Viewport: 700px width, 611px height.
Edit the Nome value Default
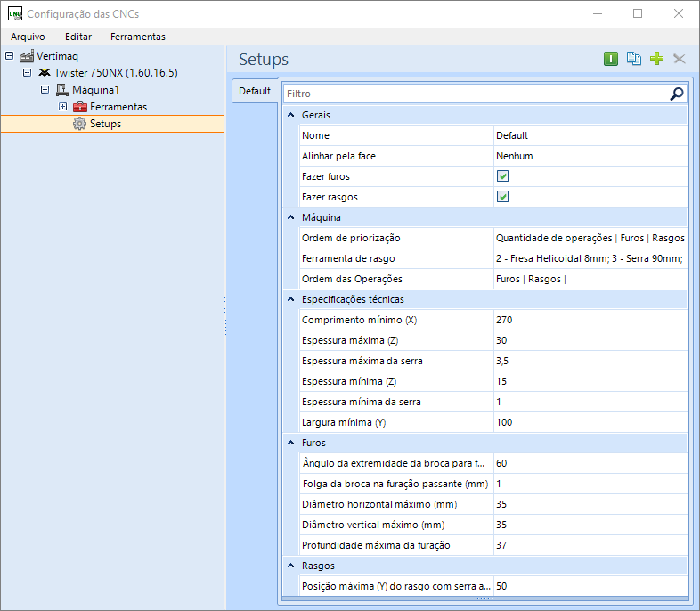[590, 135]
